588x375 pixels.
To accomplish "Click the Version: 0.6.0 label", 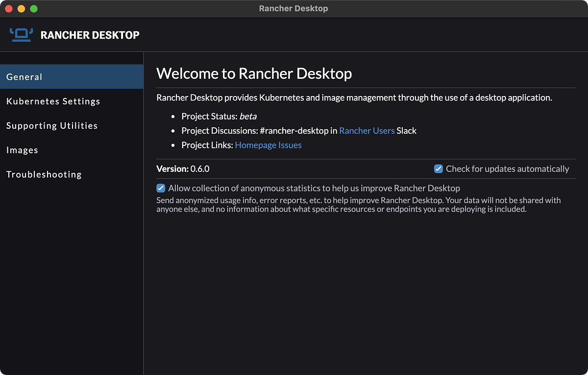I will coord(183,168).
